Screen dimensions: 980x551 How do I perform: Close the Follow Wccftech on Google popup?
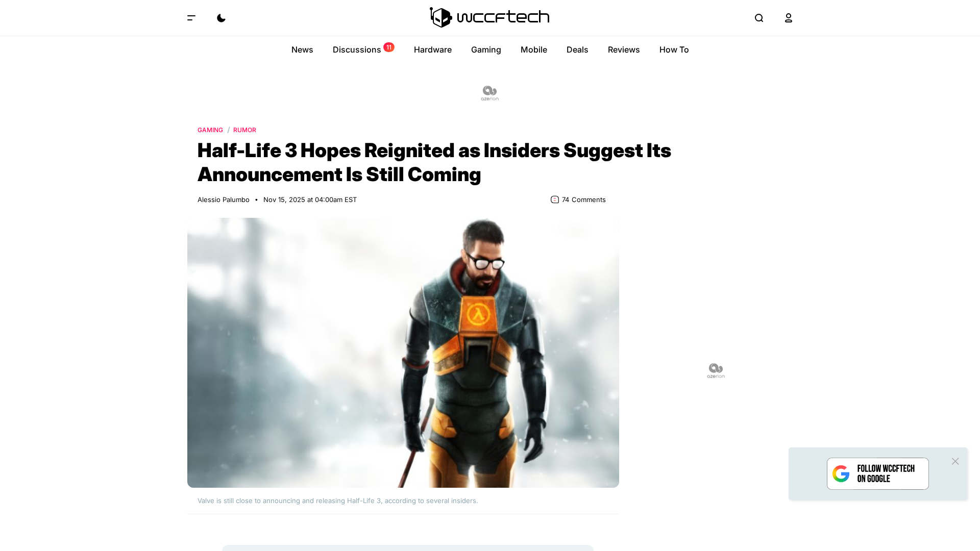pos(955,461)
